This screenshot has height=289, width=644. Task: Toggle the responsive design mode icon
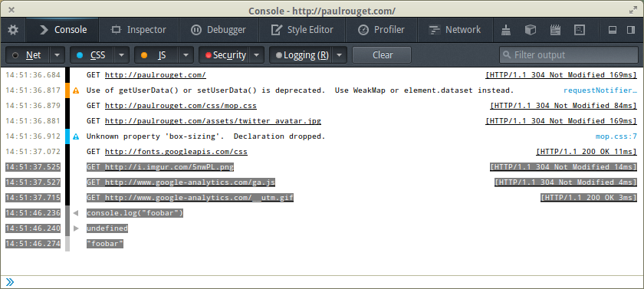[580, 30]
